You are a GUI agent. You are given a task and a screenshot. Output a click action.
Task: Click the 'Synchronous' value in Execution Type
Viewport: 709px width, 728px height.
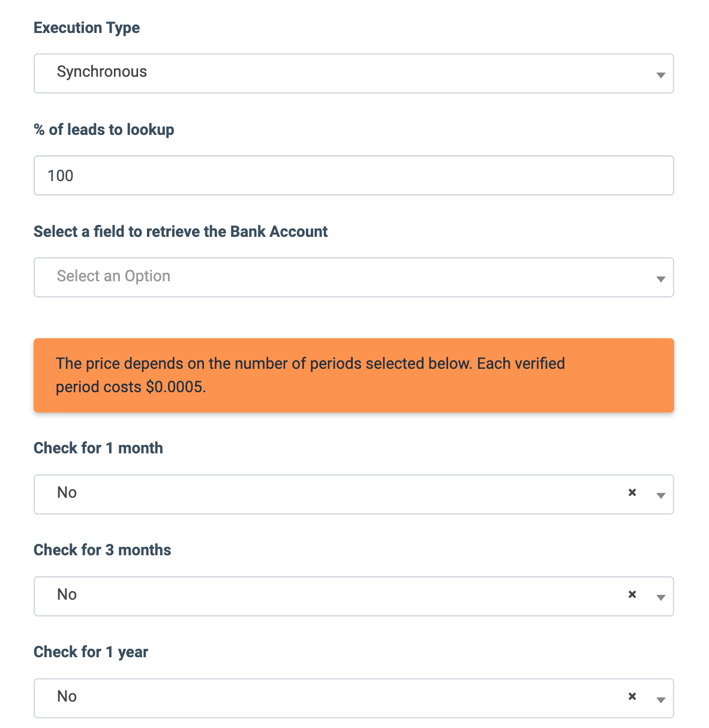102,72
